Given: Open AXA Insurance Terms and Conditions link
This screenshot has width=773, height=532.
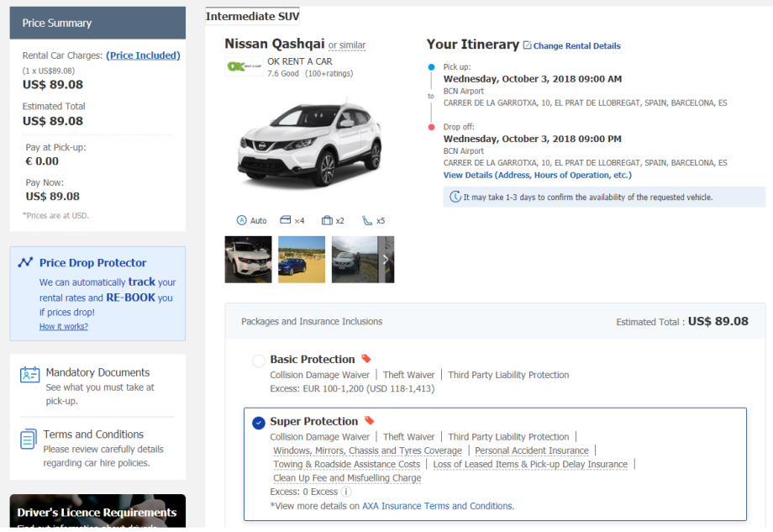Looking at the screenshot, I should click(x=437, y=506).
